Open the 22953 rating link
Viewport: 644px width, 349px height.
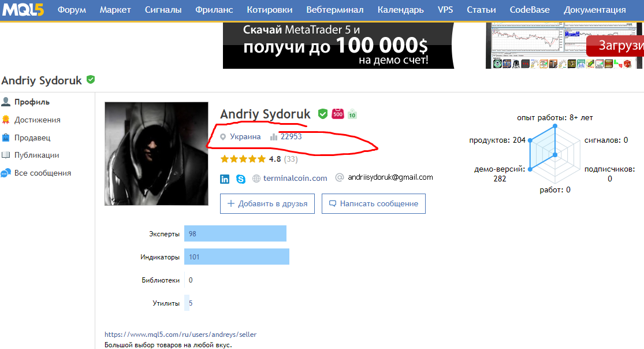(x=291, y=136)
